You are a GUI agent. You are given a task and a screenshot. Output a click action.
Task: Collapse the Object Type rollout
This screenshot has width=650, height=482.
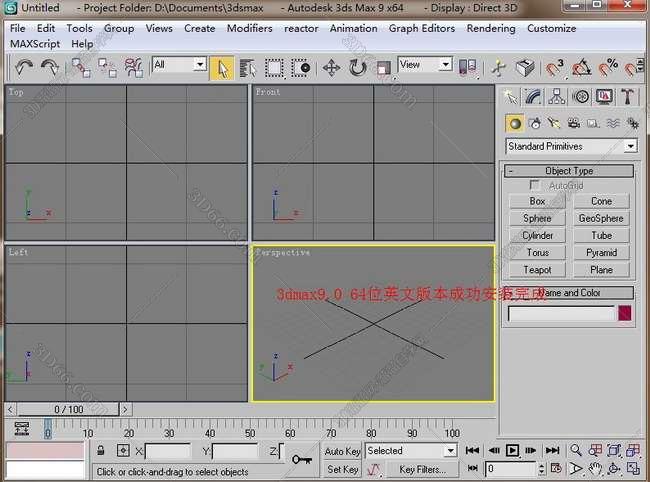click(569, 171)
